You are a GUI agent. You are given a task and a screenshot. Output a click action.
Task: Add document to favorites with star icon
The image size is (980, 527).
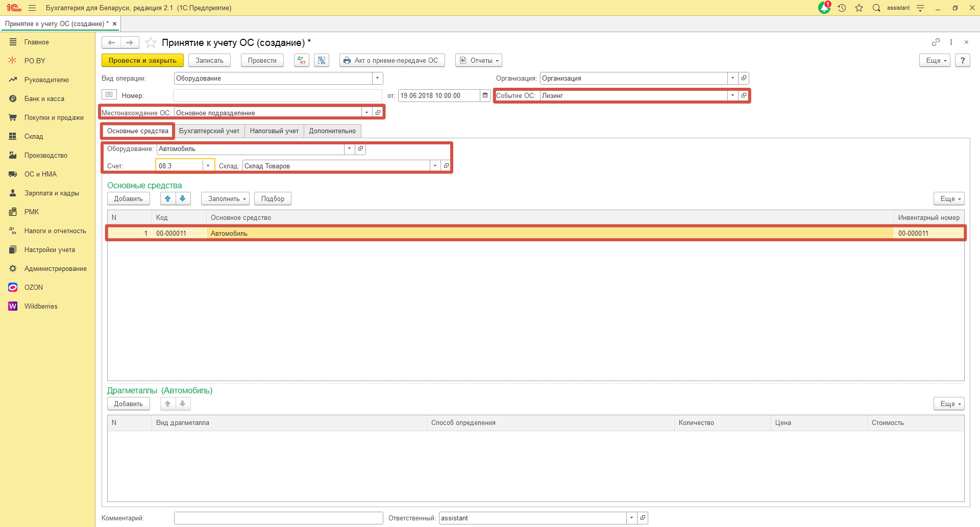tap(151, 42)
